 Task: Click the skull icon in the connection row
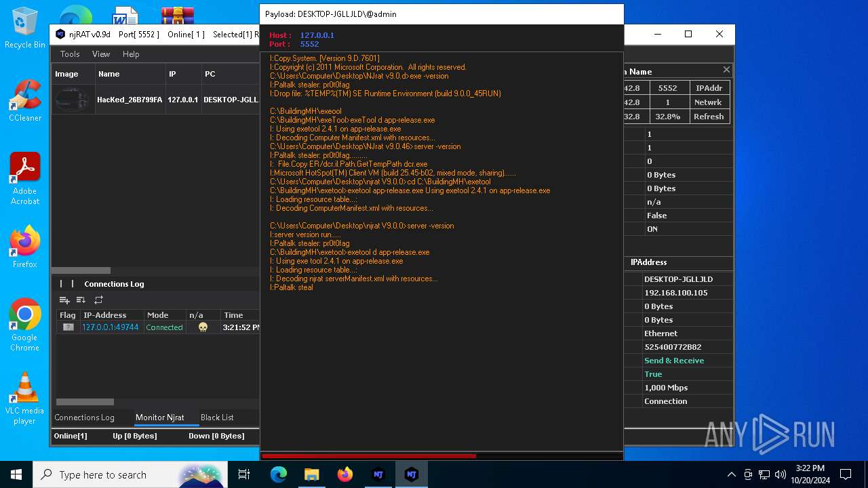(x=203, y=327)
